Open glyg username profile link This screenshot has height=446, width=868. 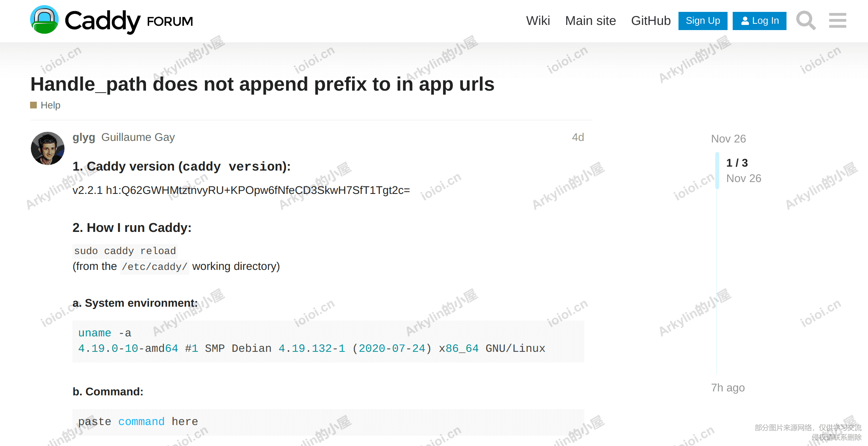click(83, 137)
